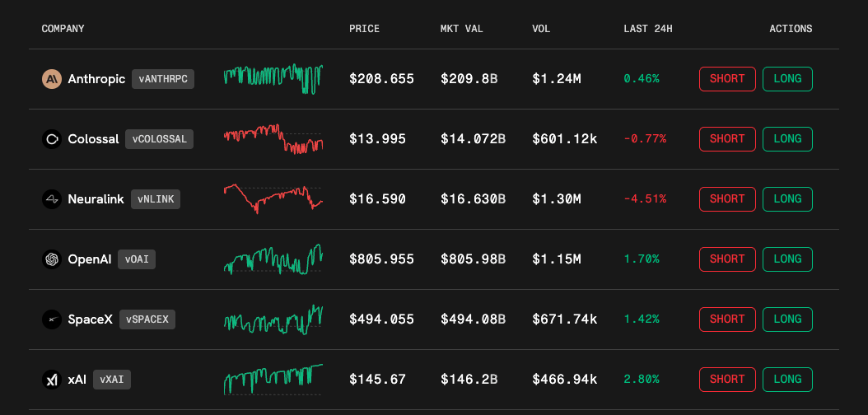
Task: Click the xAI logo icon
Action: 52,380
